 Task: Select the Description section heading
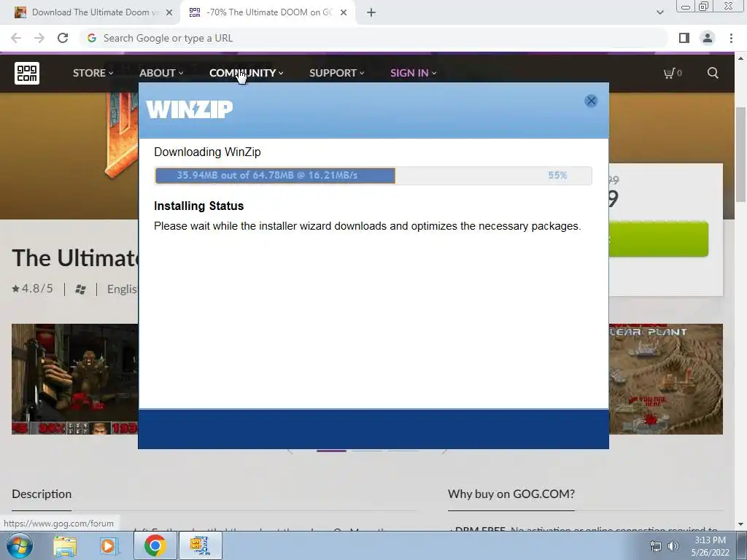(42, 494)
